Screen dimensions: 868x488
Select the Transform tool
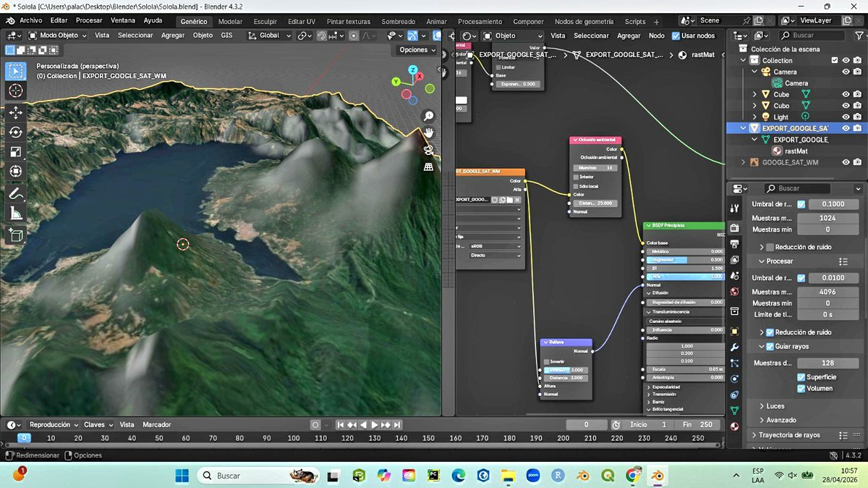pos(16,172)
